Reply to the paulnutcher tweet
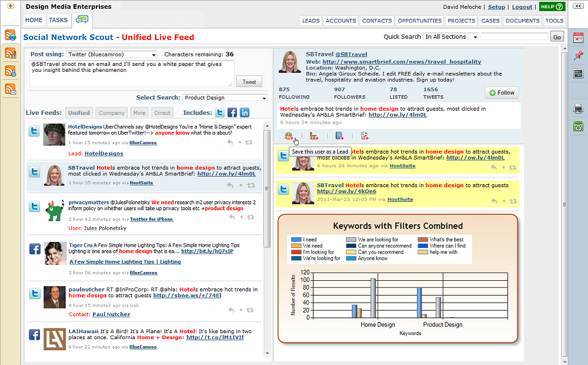 [x=231, y=310]
